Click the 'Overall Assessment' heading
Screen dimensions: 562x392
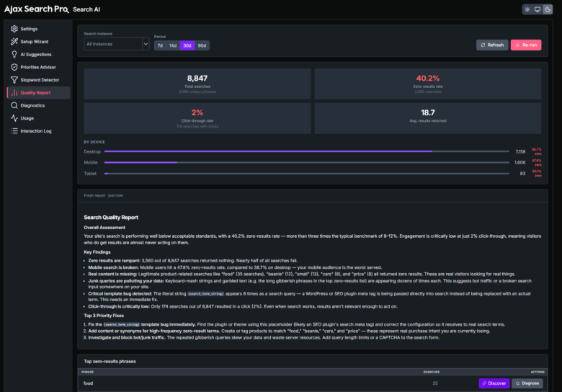104,228
